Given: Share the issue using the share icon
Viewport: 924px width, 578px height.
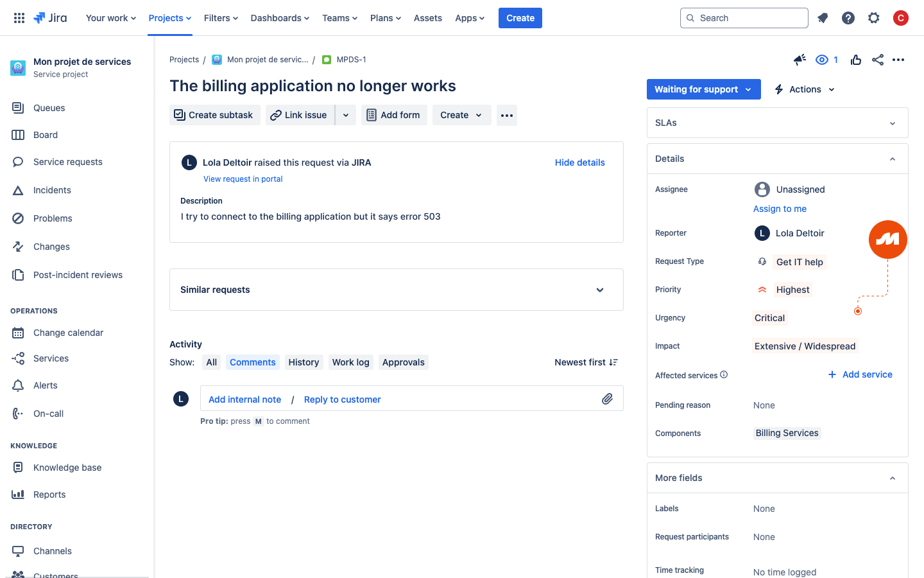Looking at the screenshot, I should click(x=878, y=60).
